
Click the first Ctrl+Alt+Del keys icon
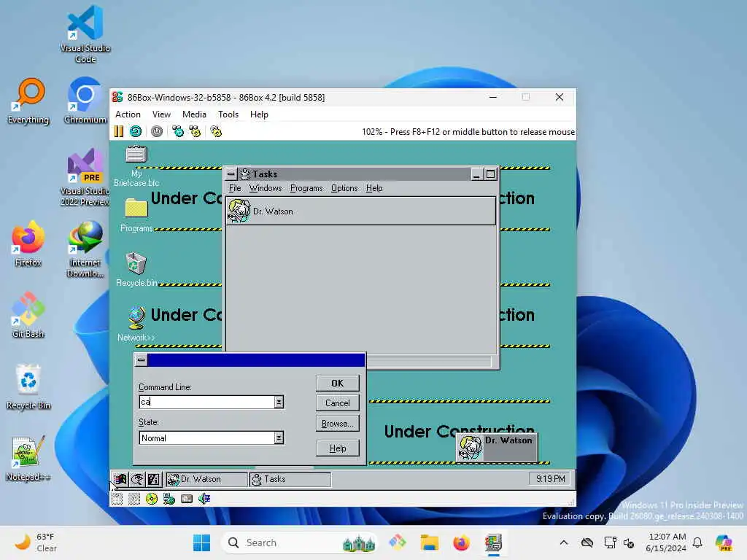click(178, 131)
